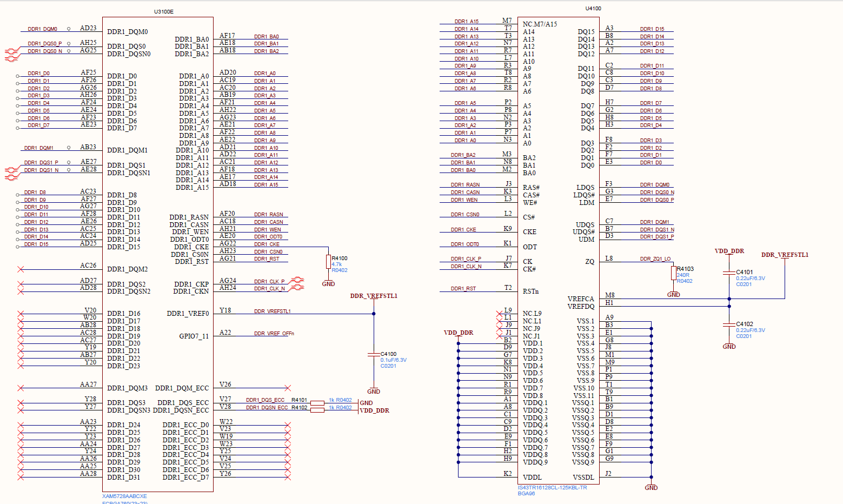Click the DDR1_VREF0 pin name
Viewport: 843px width, 504px height.
point(188,314)
